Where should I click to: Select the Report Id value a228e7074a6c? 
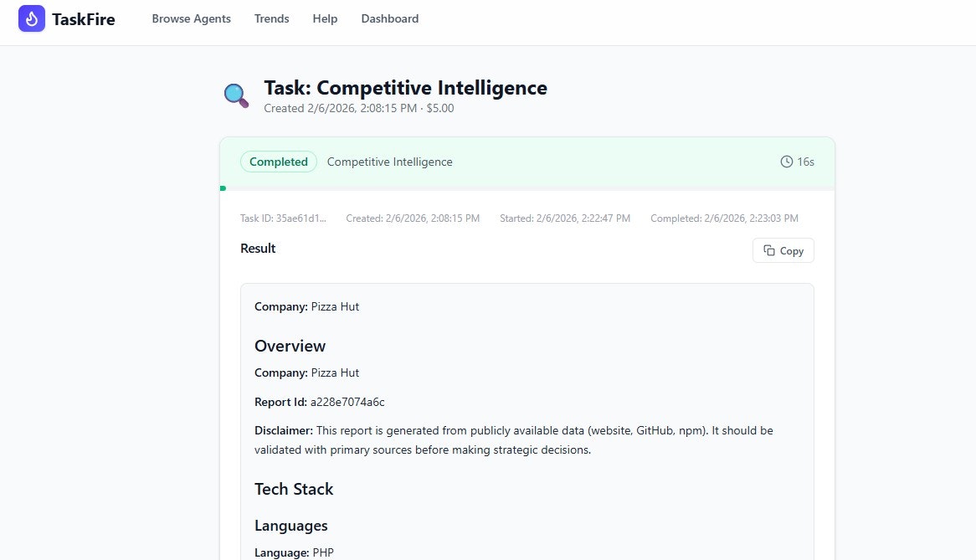(348, 402)
